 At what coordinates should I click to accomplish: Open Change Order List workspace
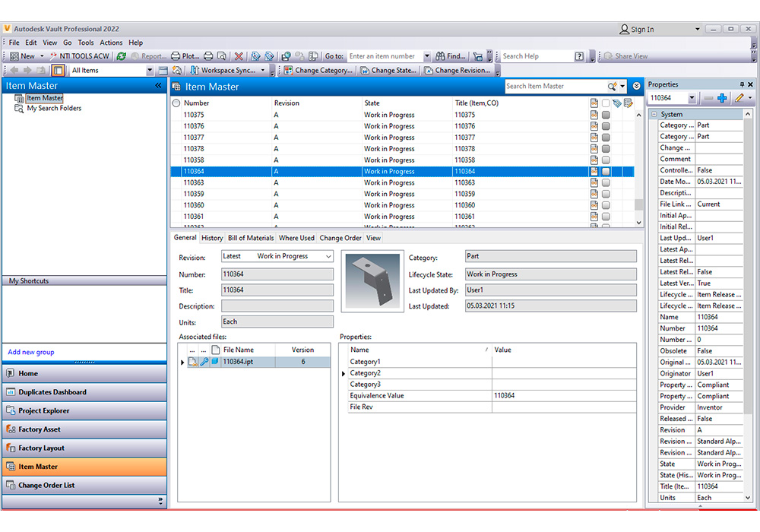(x=84, y=486)
